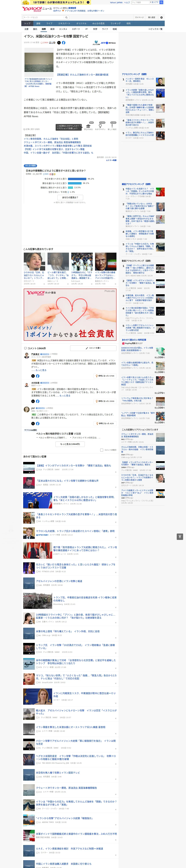The image size is (186, 868).
Task: Open the マイページ link
Action: pos(139,17)
